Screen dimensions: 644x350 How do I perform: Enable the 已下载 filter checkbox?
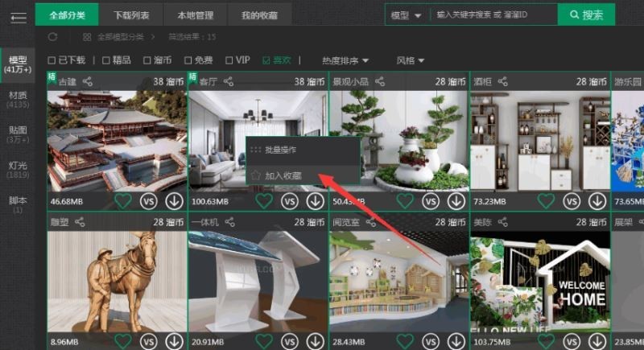pyautogui.click(x=52, y=60)
